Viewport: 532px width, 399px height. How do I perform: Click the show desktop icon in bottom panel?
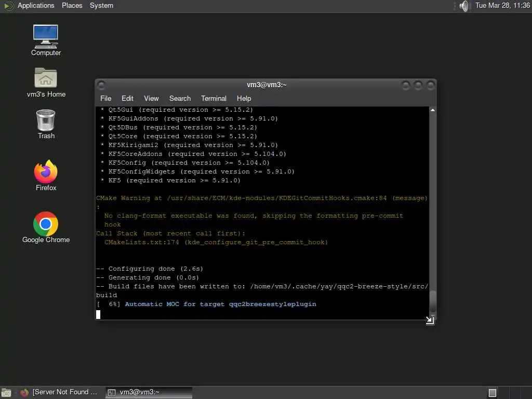click(6, 393)
